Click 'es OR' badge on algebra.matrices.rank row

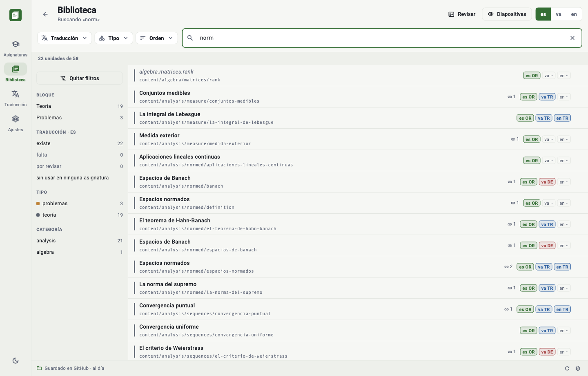click(532, 76)
